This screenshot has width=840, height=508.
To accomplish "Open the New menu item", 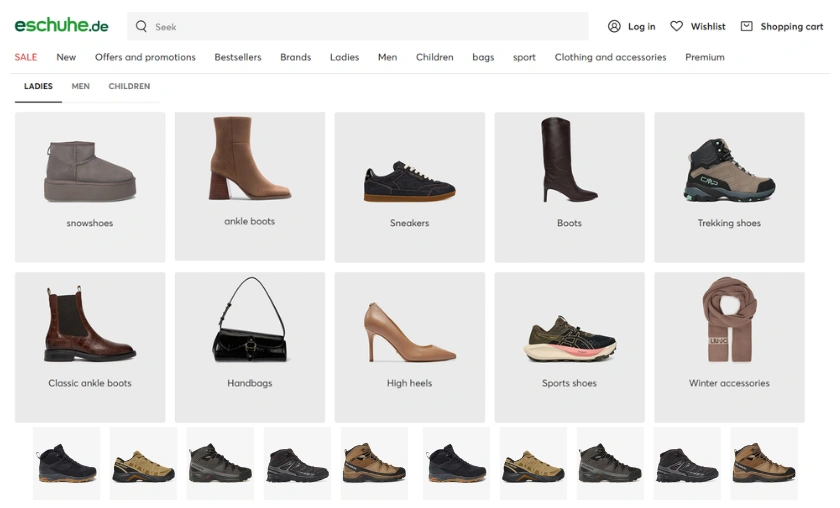I will [66, 57].
